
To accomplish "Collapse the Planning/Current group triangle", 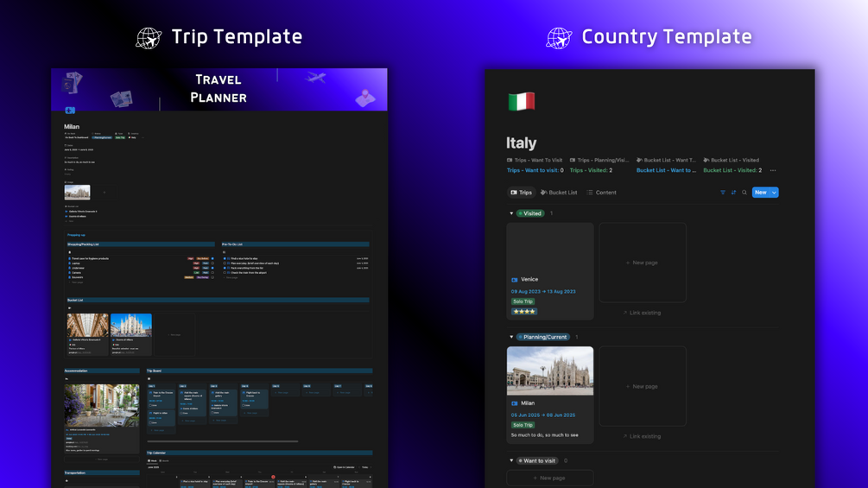I will tap(511, 337).
